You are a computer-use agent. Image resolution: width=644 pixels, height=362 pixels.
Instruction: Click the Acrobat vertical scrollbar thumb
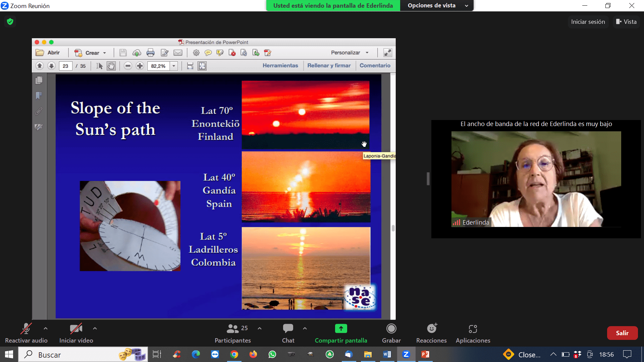coord(393,228)
